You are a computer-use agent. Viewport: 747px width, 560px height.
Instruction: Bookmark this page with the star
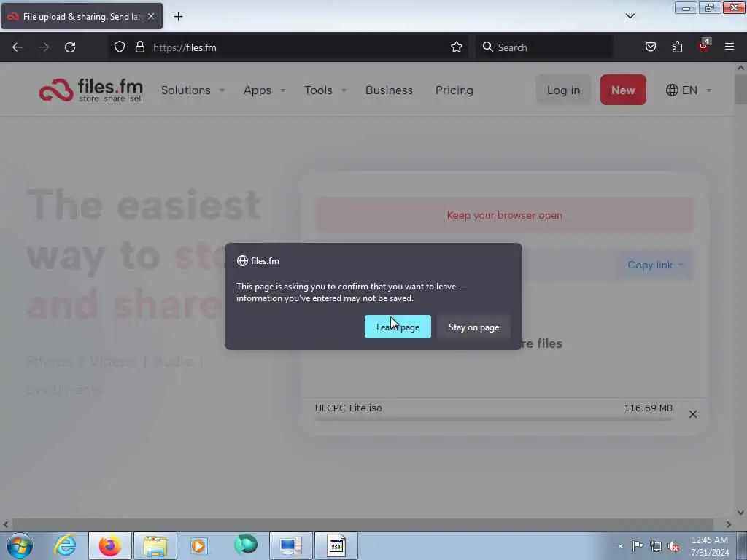click(x=457, y=47)
